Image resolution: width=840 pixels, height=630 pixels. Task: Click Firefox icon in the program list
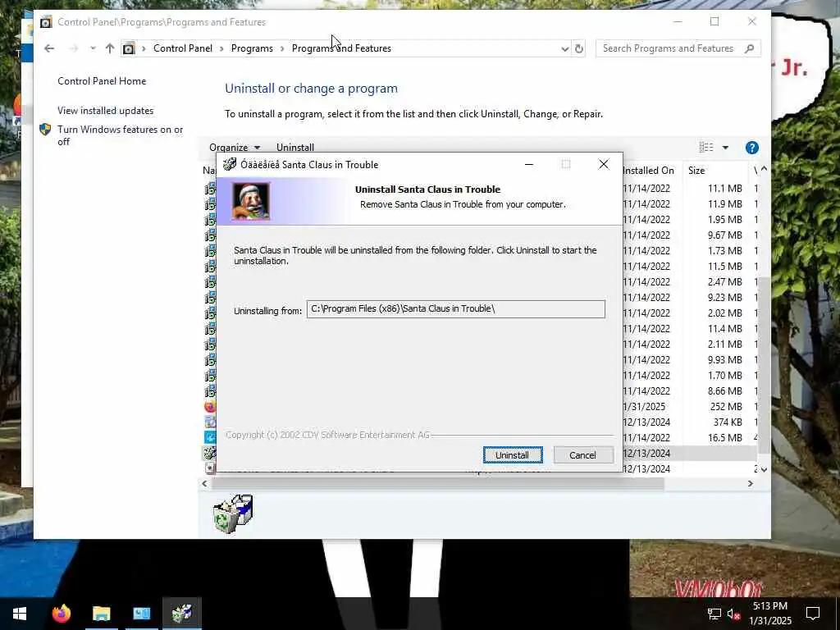pos(210,406)
